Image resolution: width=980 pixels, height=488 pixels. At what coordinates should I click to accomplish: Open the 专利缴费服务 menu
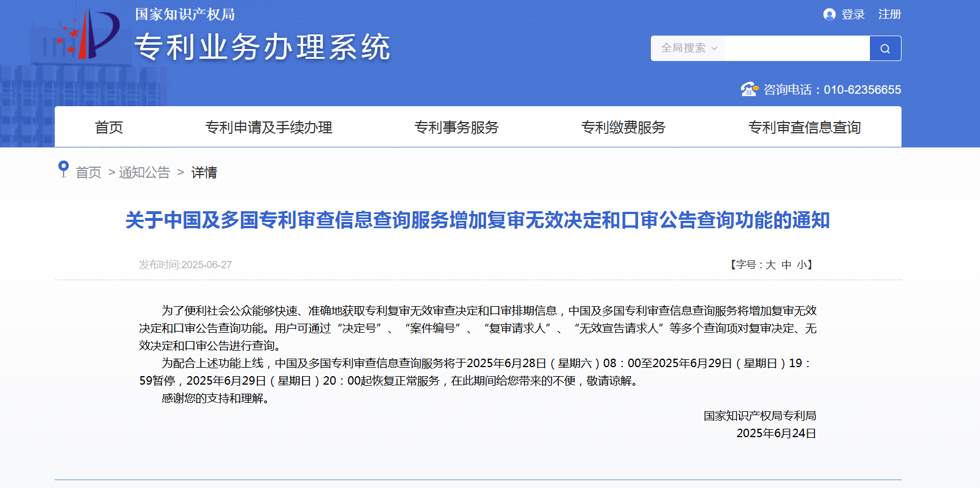[x=624, y=128]
